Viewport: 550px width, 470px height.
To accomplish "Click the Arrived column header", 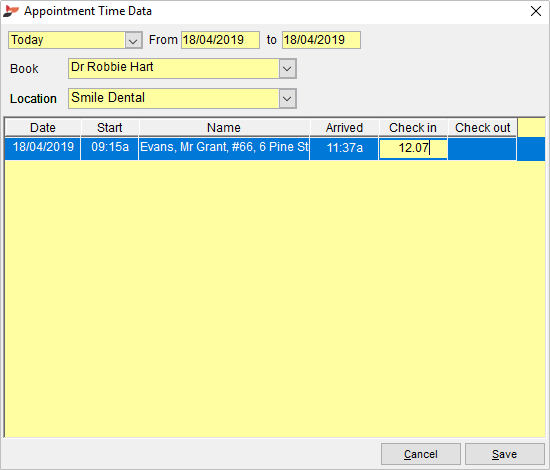I will click(344, 128).
